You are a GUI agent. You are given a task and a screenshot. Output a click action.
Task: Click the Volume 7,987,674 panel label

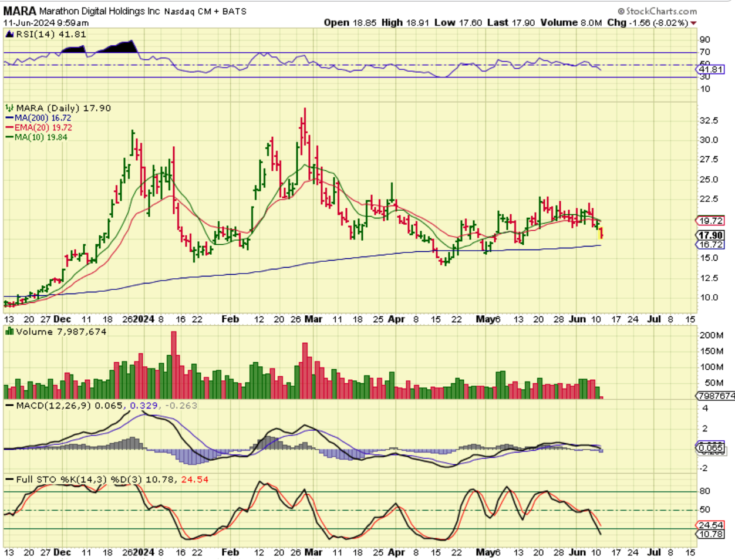pyautogui.click(x=61, y=332)
